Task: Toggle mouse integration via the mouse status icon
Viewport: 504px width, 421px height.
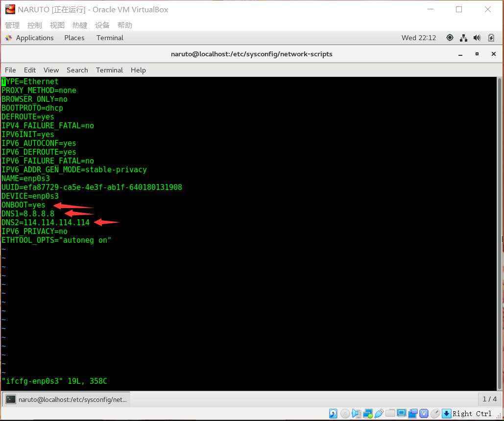Action: pos(434,413)
